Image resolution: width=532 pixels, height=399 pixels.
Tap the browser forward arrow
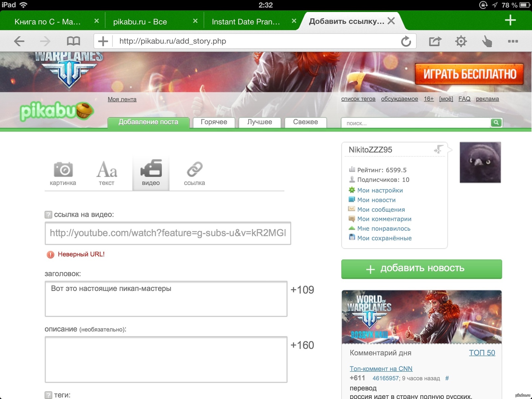click(x=45, y=41)
